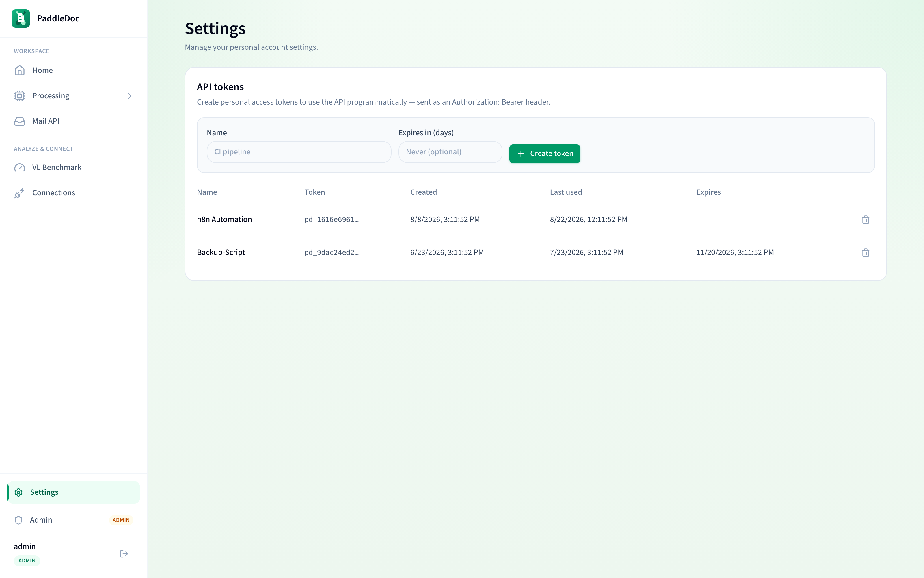The height and width of the screenshot is (578, 924).
Task: Click the PaddleDoc logo icon
Action: (21, 18)
